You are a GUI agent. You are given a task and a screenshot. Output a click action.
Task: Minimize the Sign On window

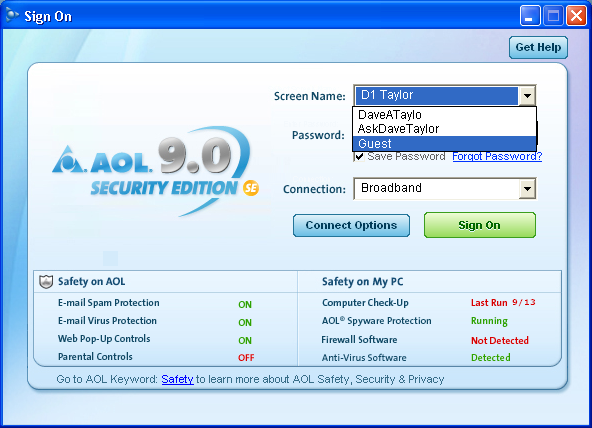point(530,15)
